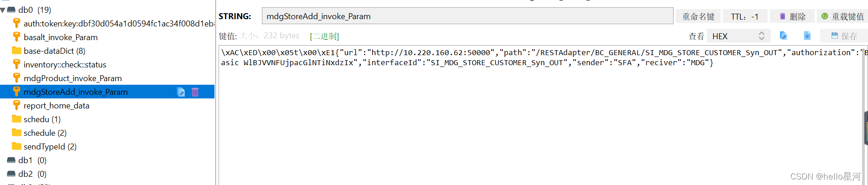Click the second document icon beside HEX
Viewport: 868px width, 185px height.
[807, 36]
